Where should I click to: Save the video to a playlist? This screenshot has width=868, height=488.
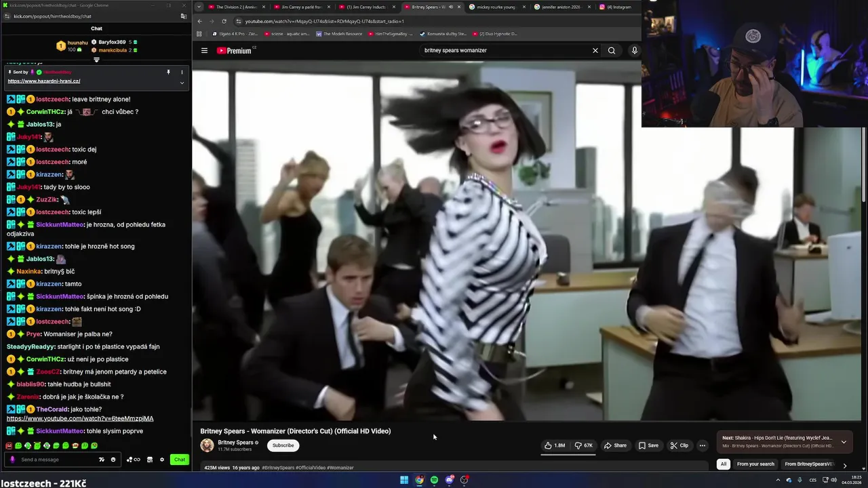tap(648, 445)
